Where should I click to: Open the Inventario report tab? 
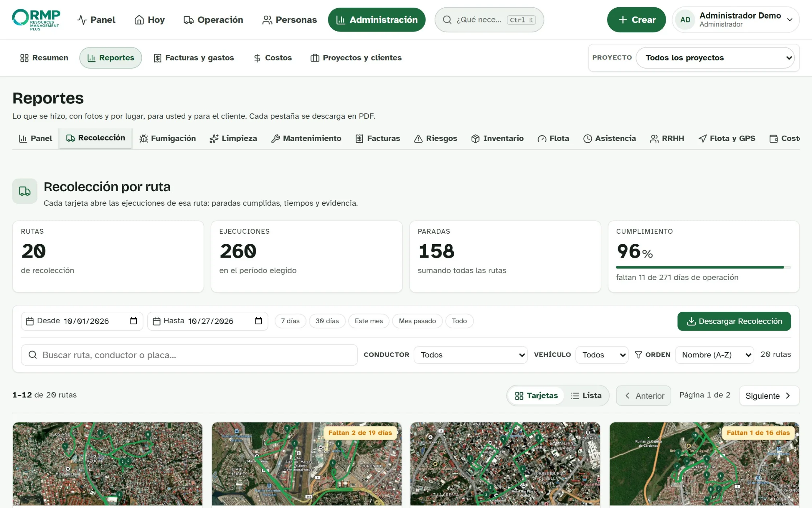click(x=497, y=138)
